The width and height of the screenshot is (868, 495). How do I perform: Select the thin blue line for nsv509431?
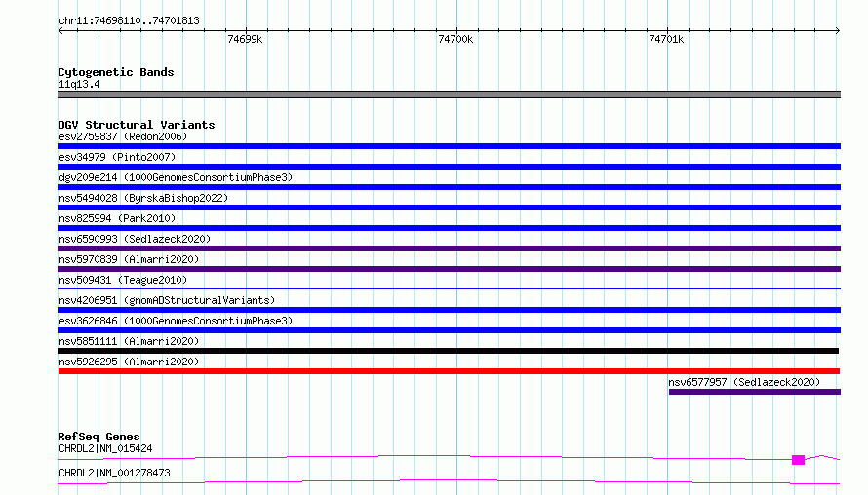point(449,288)
